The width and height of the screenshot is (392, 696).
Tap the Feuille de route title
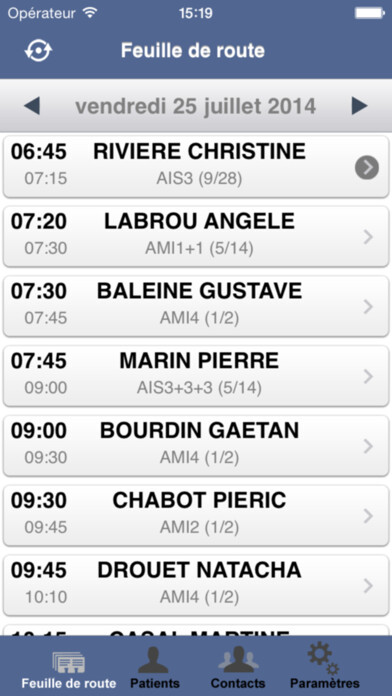(193, 51)
